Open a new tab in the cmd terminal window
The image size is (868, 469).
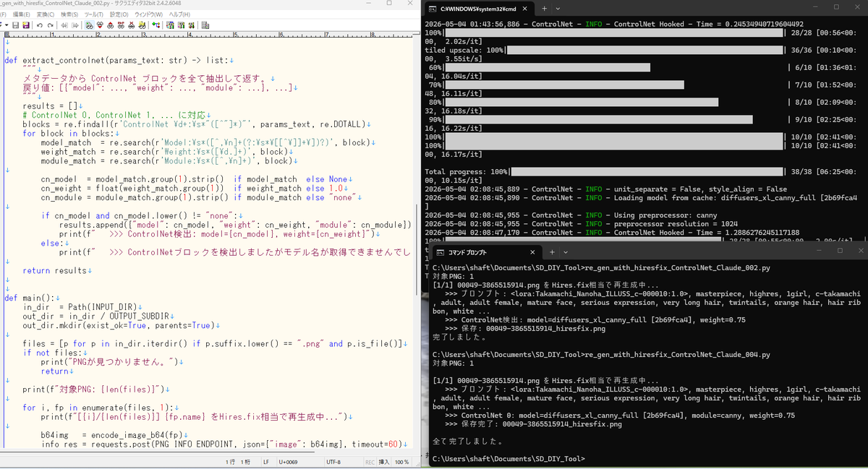point(546,9)
